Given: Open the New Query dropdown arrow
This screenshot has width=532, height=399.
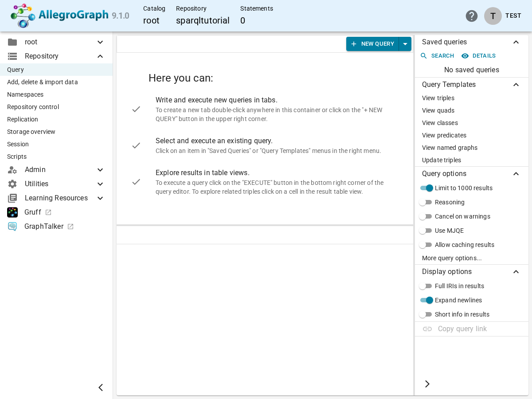Looking at the screenshot, I should click(x=405, y=44).
